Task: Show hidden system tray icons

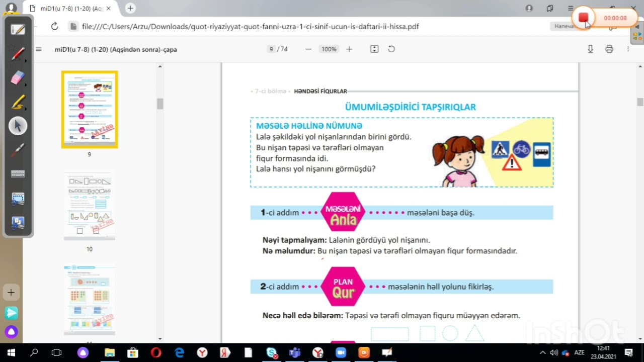Action: click(x=543, y=352)
